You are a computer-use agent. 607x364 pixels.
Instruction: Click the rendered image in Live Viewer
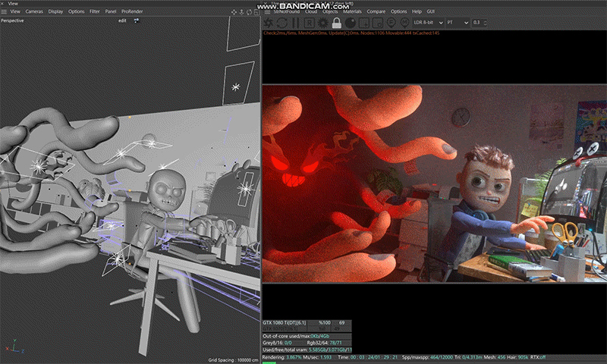[x=434, y=184]
